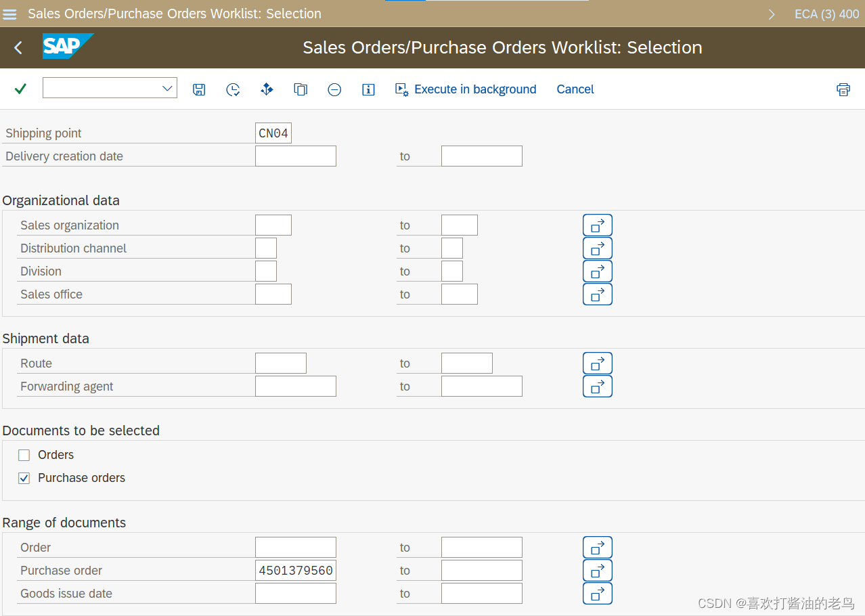Click the information 'i' toolbar icon
This screenshot has height=616, width=865.
pos(368,89)
